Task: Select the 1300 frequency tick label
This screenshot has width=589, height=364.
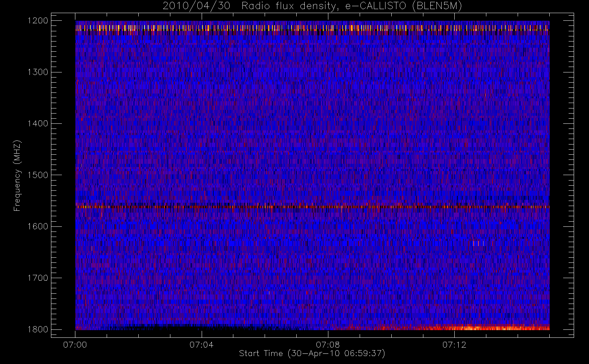Action: pos(38,72)
